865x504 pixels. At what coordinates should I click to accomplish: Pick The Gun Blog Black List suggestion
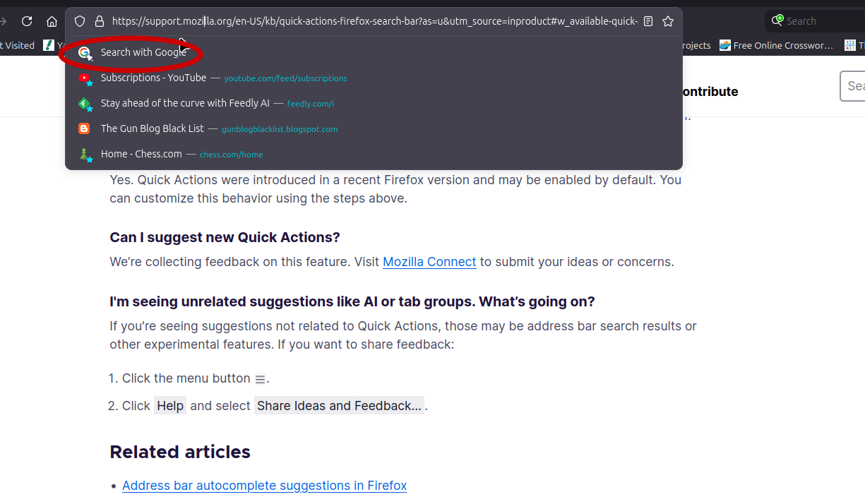pyautogui.click(x=152, y=128)
